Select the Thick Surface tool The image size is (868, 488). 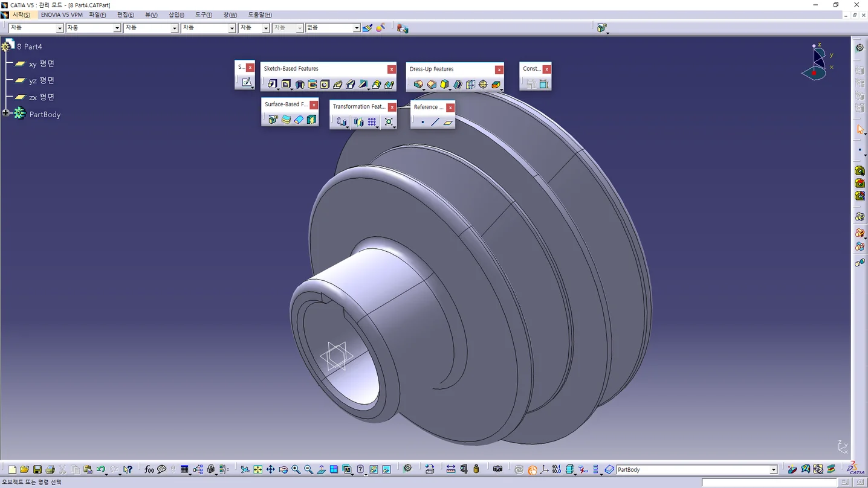coord(286,120)
